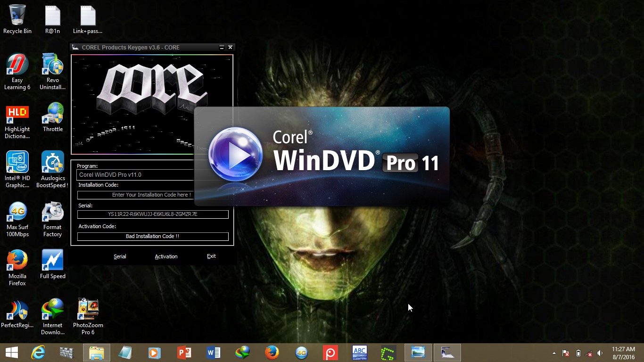The width and height of the screenshot is (644, 362).
Task: Click the Serial button in the keygen
Action: point(120,256)
